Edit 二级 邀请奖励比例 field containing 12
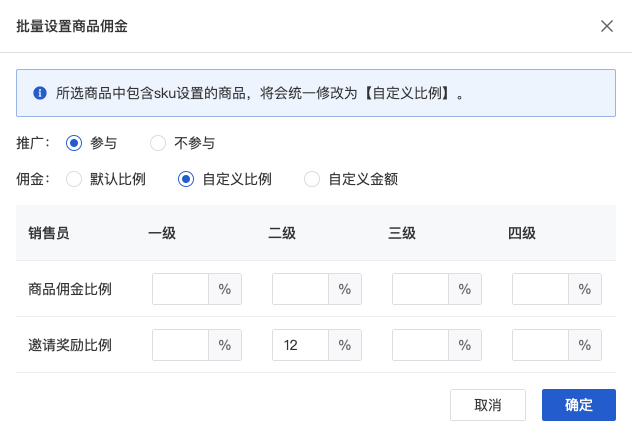This screenshot has width=632, height=437. tap(300, 346)
